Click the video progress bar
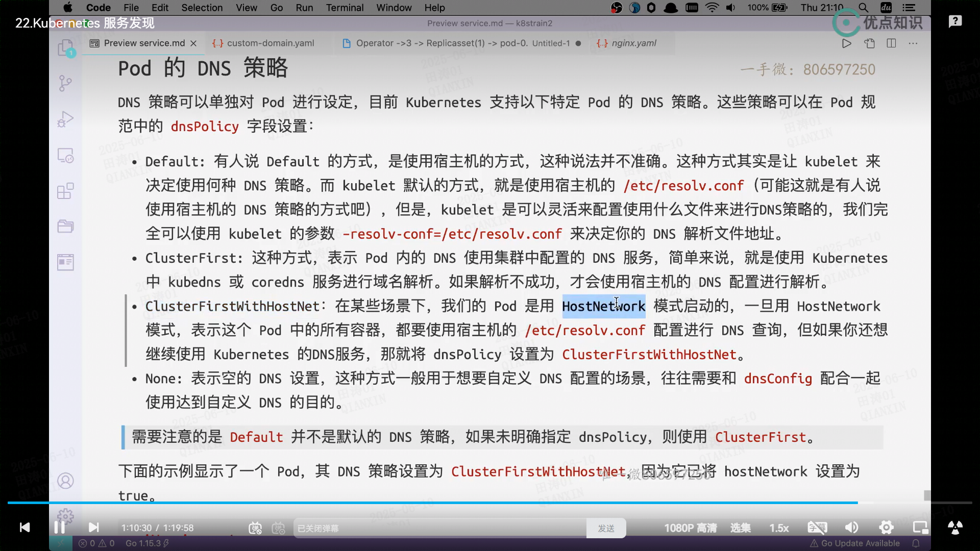The height and width of the screenshot is (551, 980). pos(490,503)
